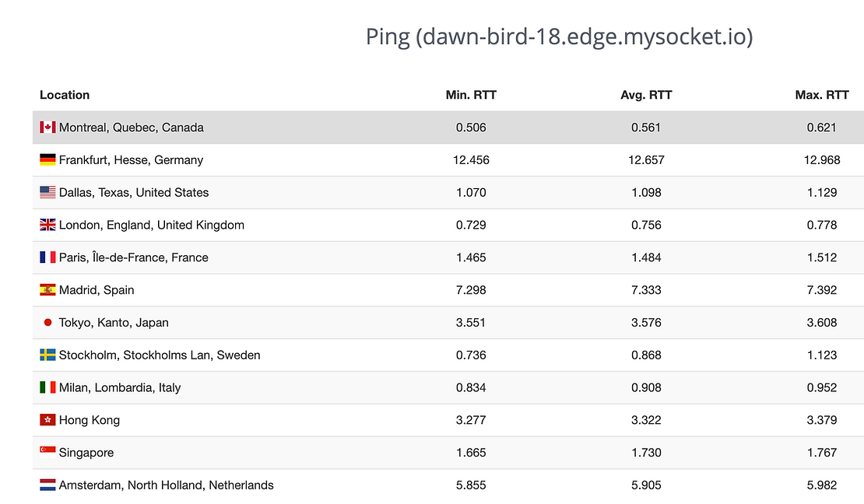
Task: Select the Ping page title text
Action: [559, 37]
